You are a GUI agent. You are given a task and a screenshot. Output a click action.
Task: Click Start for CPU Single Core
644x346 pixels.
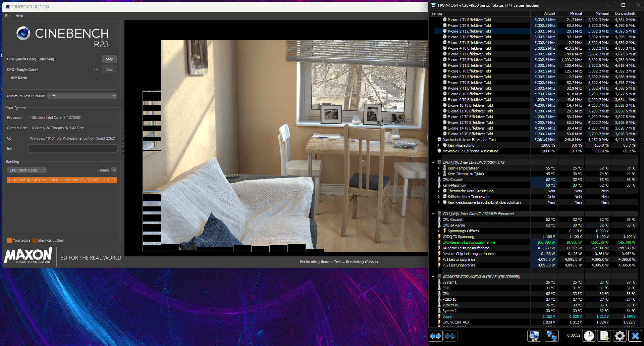click(x=110, y=69)
